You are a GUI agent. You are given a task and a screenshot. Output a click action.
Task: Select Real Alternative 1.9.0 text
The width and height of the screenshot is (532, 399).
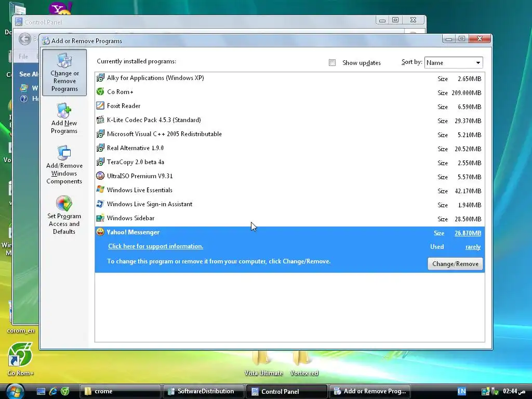(x=135, y=148)
